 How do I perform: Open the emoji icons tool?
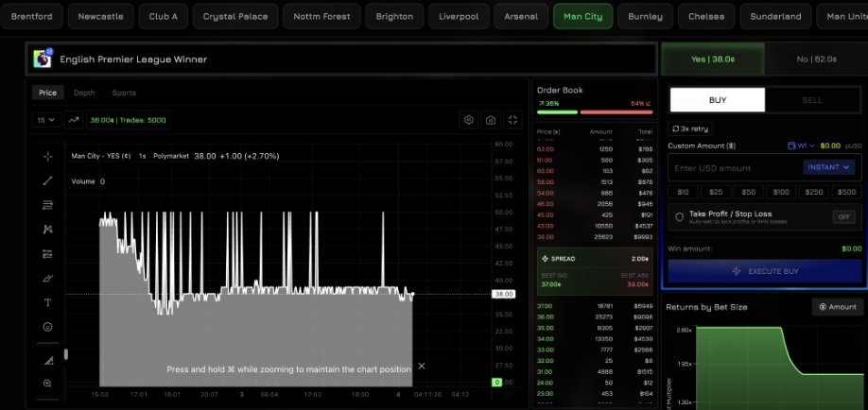(47, 327)
